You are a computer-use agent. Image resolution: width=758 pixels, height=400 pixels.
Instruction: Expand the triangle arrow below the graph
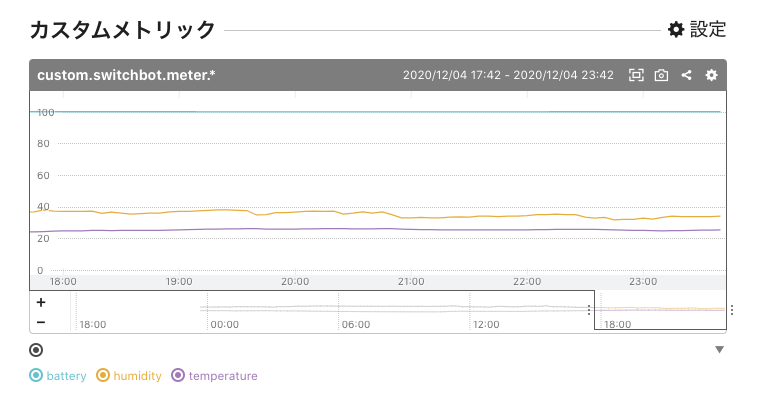[x=718, y=350]
